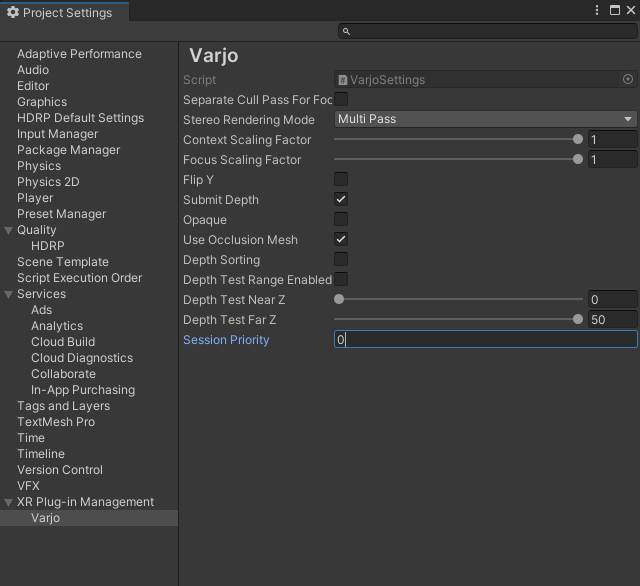Enable the Opaque checkbox
640x586 pixels.
click(341, 219)
